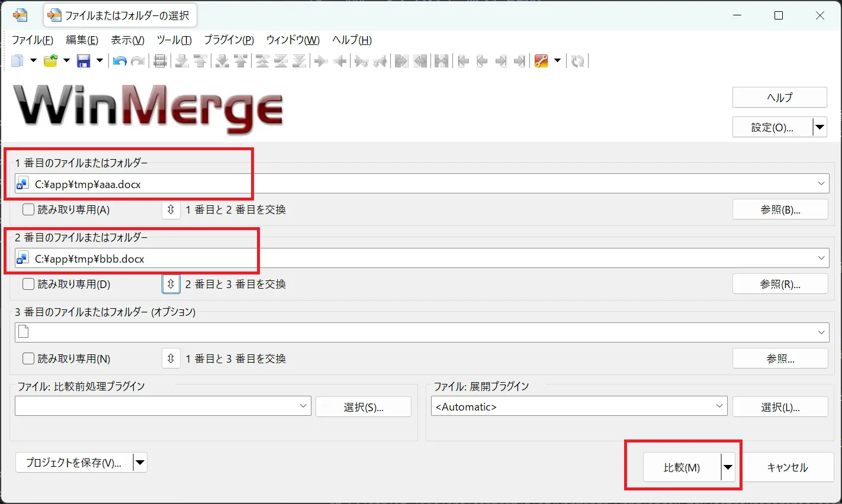Swap 1st and 2nd paths button
Viewport: 842px width, 504px height.
171,209
